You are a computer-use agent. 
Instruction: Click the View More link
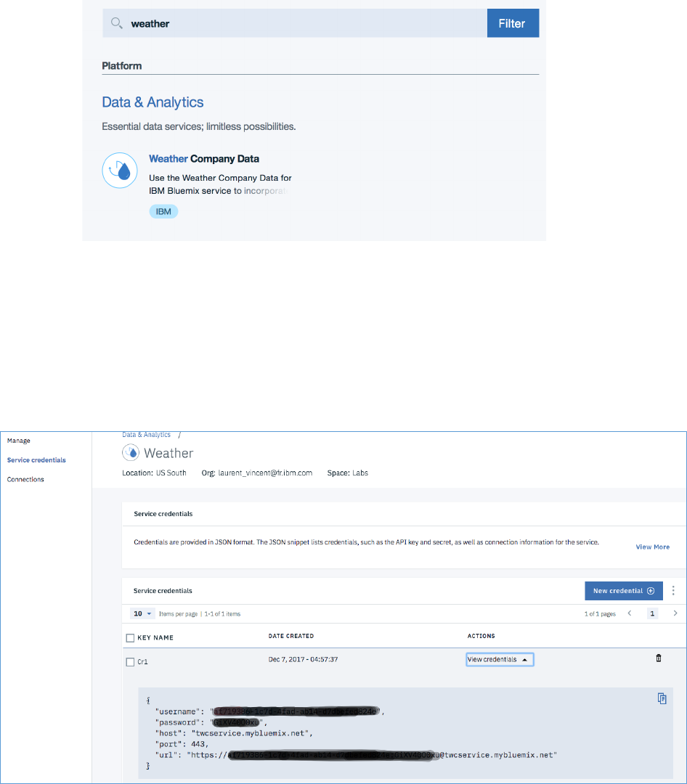coord(652,547)
